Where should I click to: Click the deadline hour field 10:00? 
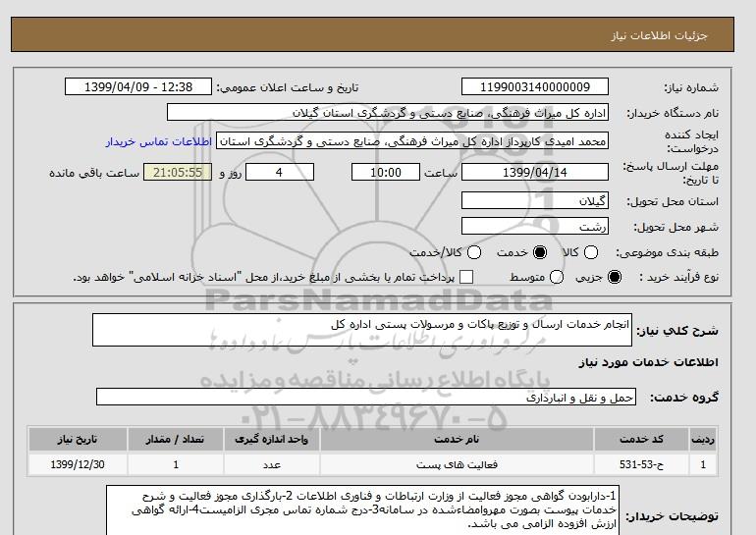pyautogui.click(x=386, y=172)
